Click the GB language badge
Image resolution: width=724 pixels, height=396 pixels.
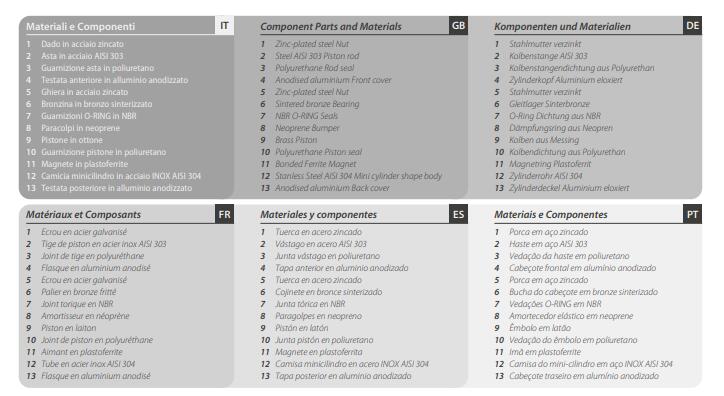[x=459, y=25]
